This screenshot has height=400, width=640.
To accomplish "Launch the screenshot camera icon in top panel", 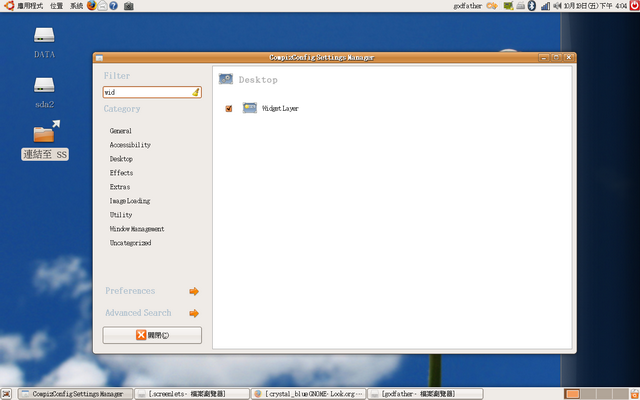I will click(x=129, y=6).
